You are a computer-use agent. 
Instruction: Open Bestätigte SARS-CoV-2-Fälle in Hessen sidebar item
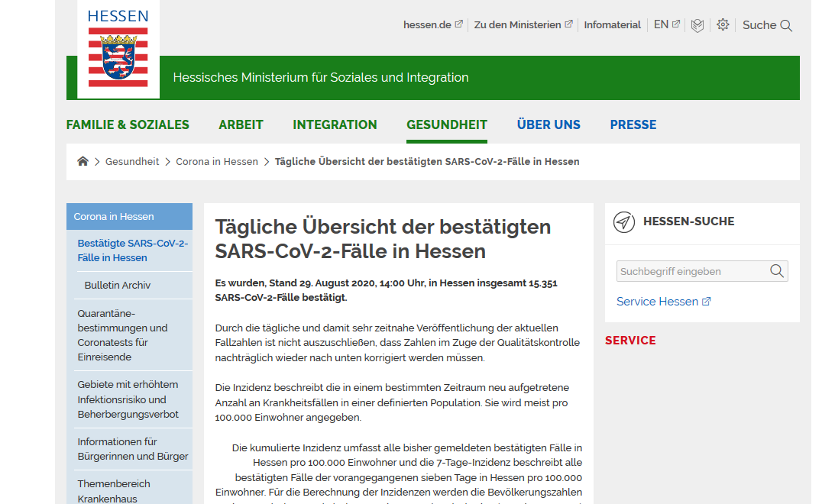click(133, 250)
